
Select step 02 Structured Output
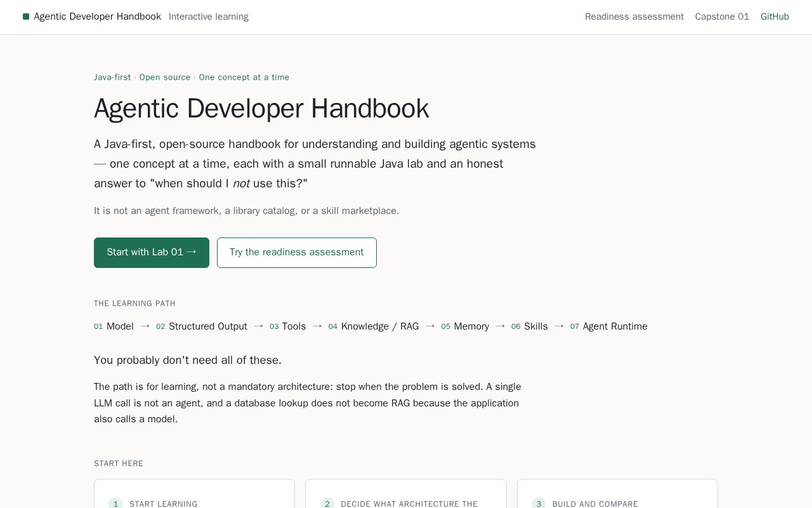click(202, 326)
